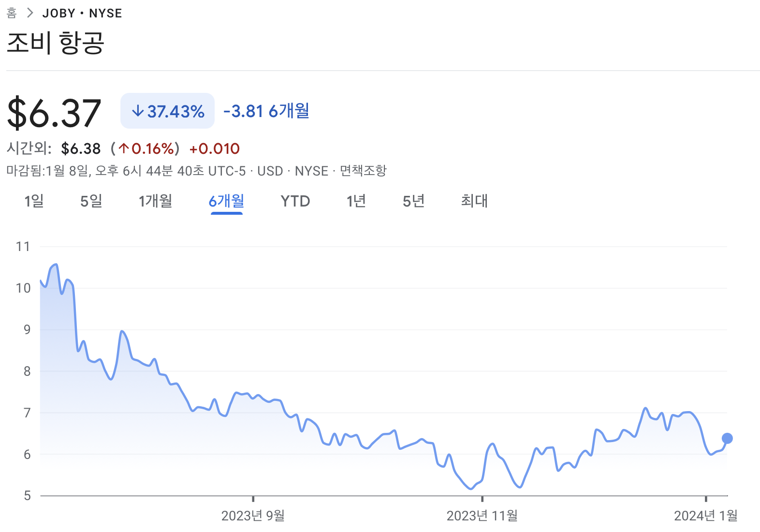This screenshot has height=532, width=760.
Task: Click the after-hours 0.16% change value
Action: click(147, 148)
